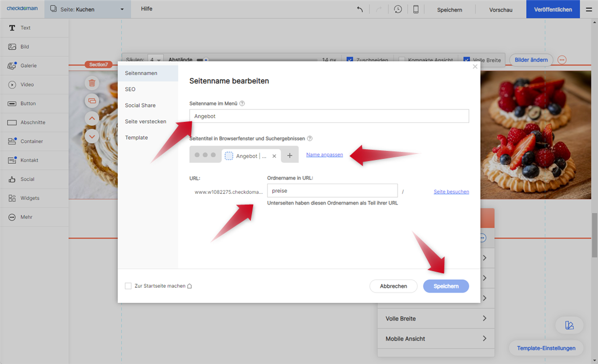
Task: Enable Zur Startseite machen checkbox
Action: (128, 286)
